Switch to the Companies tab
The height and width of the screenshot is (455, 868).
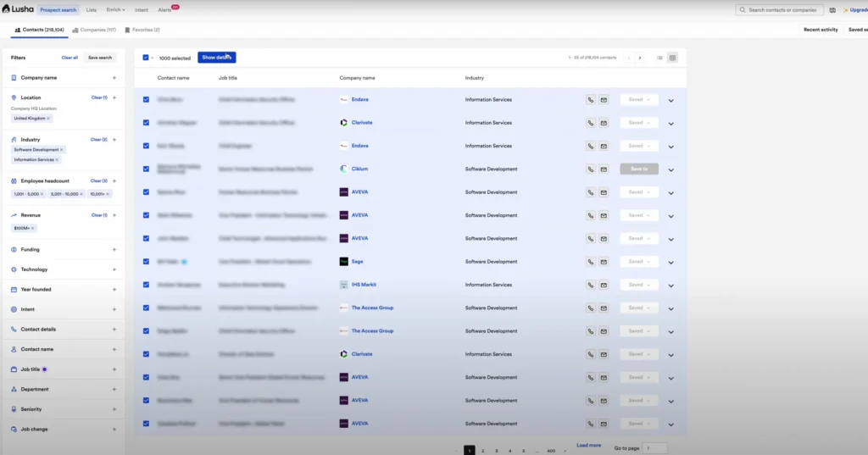point(94,30)
